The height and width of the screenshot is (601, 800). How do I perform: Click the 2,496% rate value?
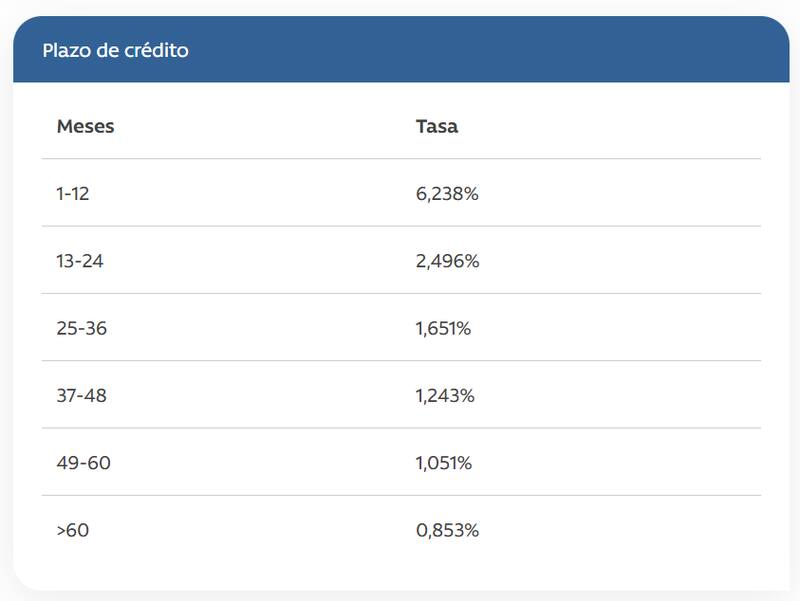click(x=448, y=261)
